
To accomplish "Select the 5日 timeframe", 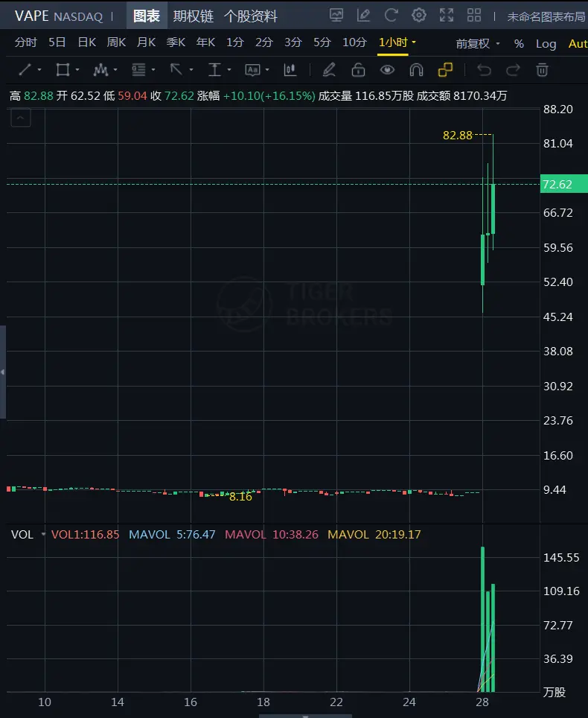I will pos(57,42).
